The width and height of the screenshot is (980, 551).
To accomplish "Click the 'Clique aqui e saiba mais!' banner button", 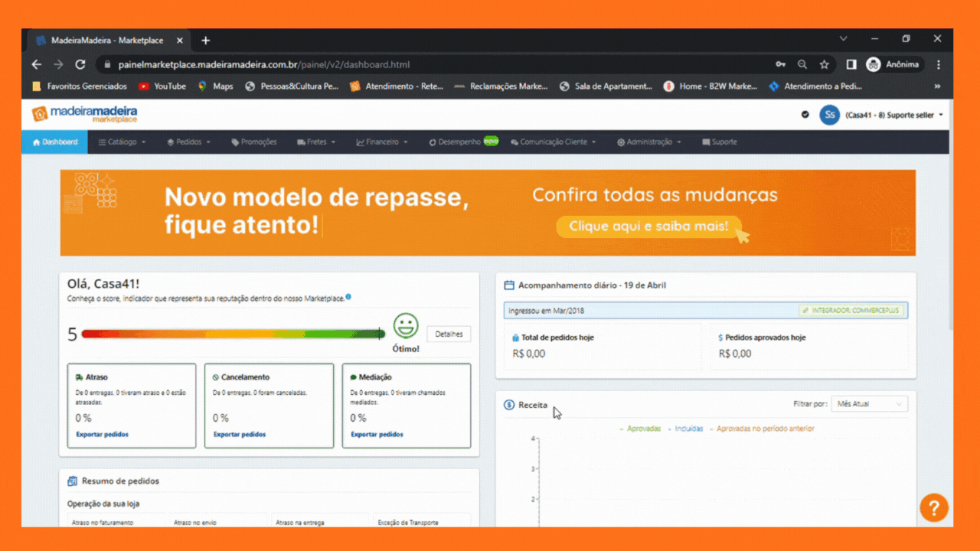I will pyautogui.click(x=648, y=227).
